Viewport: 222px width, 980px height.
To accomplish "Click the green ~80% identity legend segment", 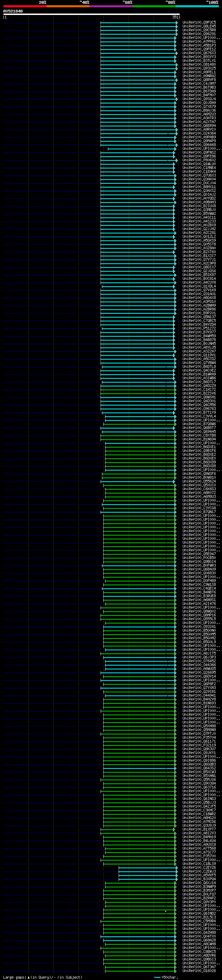I will 154,6.
